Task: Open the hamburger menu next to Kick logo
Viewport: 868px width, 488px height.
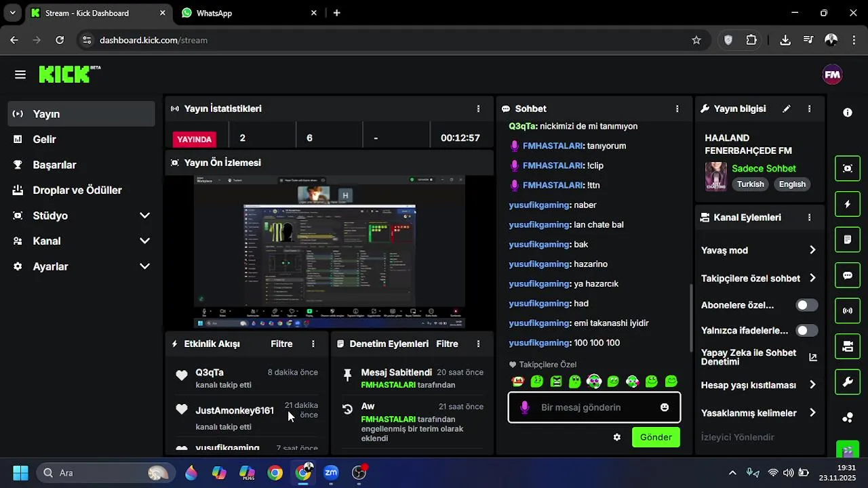Action: click(x=20, y=75)
